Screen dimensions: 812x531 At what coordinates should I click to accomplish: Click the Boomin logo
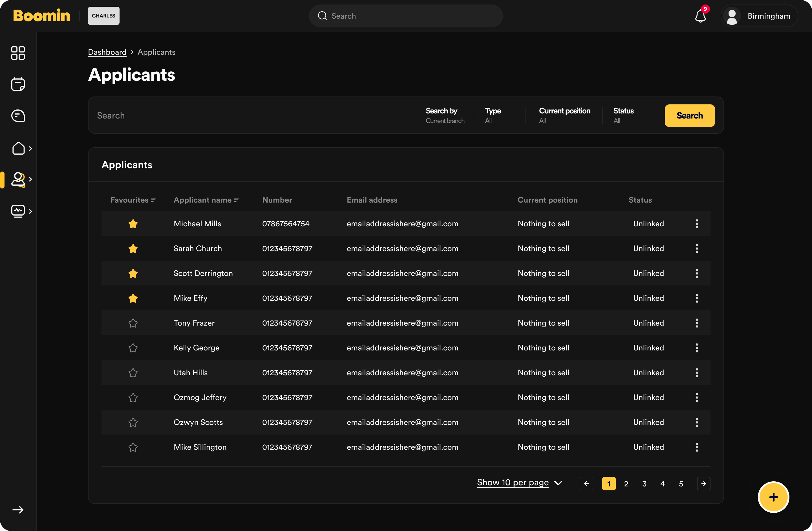42,16
